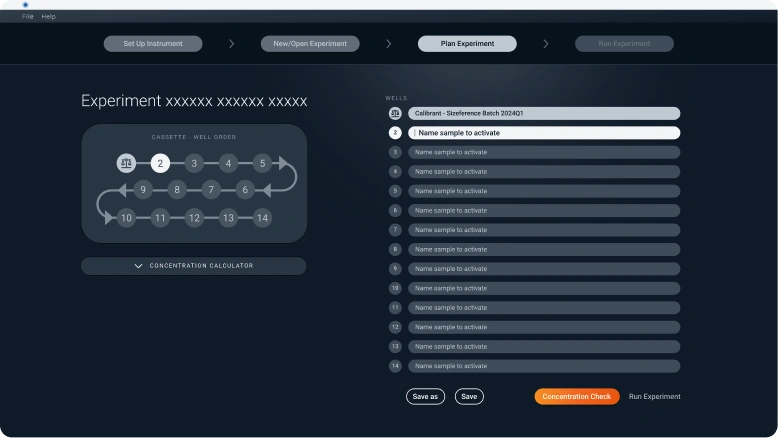
Task: Go to New/Open Experiment step
Action: click(310, 44)
